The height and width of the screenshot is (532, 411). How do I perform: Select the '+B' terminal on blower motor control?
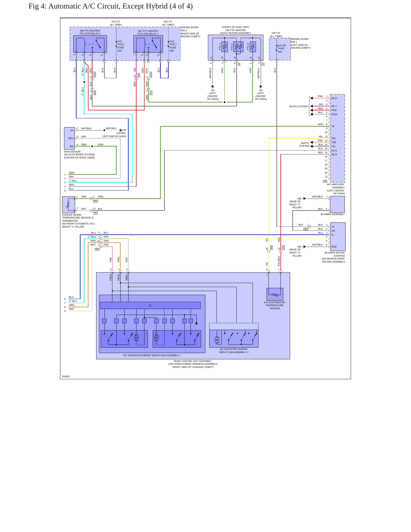tap(332, 227)
